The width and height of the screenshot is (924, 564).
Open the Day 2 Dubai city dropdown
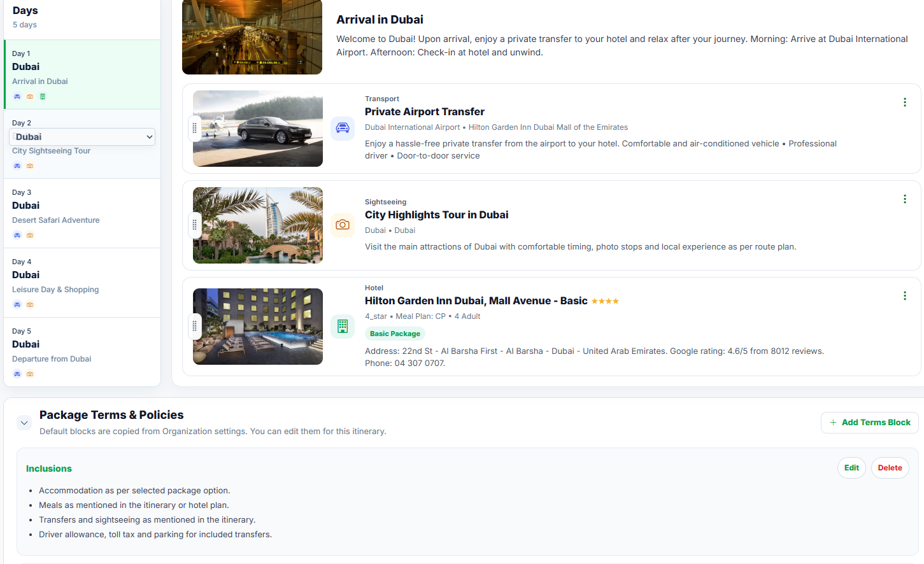(82, 137)
